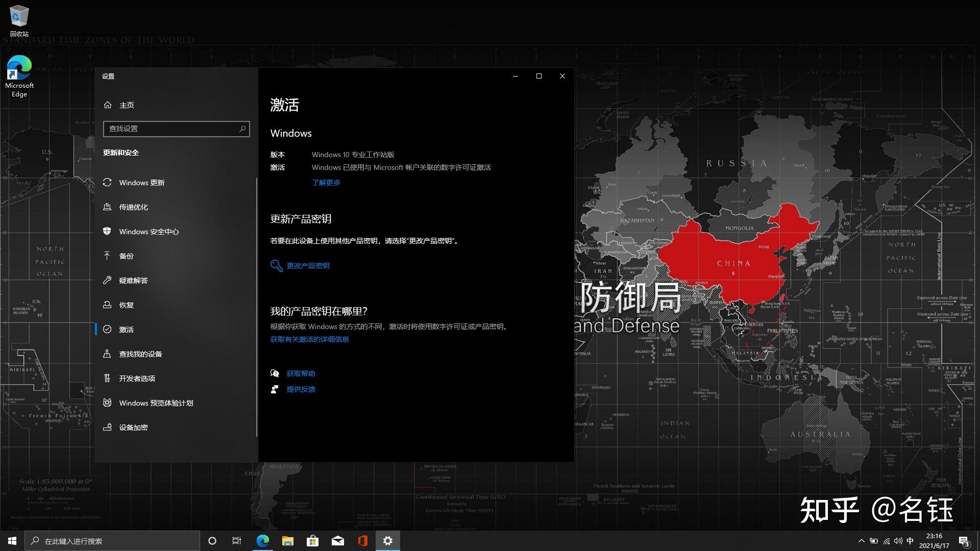
Task: Open Microsoft Store from taskbar
Action: pyautogui.click(x=312, y=541)
